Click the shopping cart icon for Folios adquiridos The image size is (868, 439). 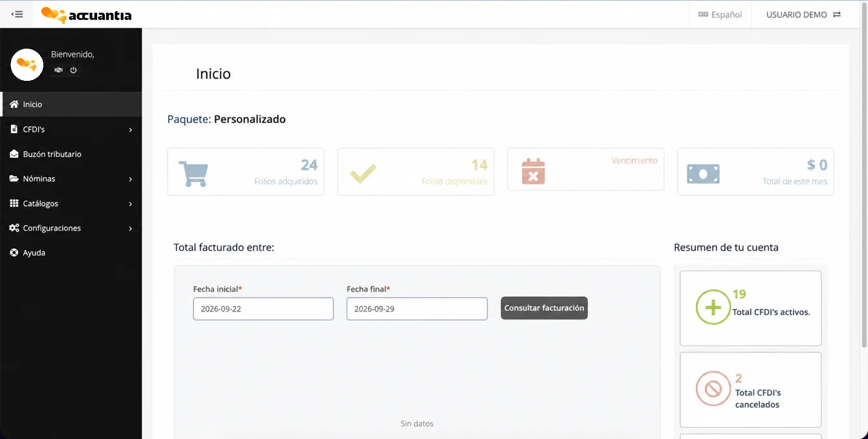point(193,173)
